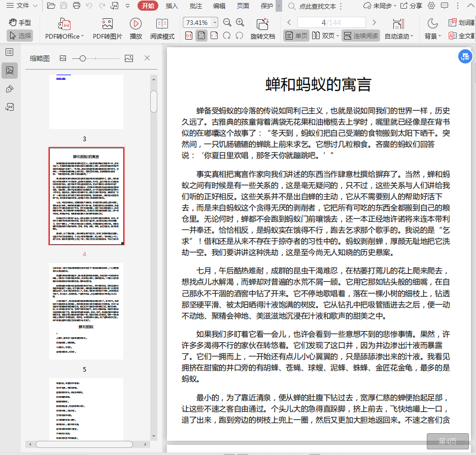The height and width of the screenshot is (455, 476).
Task: Toggle the thumbnail sidebar panel icon
Action: pos(10,71)
